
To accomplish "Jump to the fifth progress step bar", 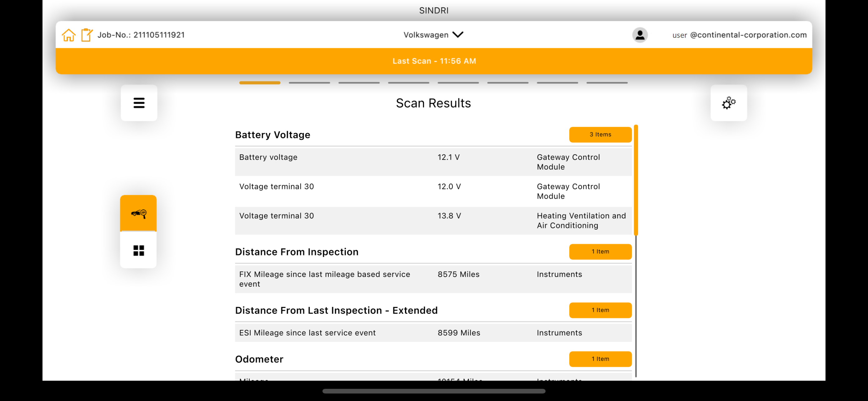I will [x=458, y=82].
